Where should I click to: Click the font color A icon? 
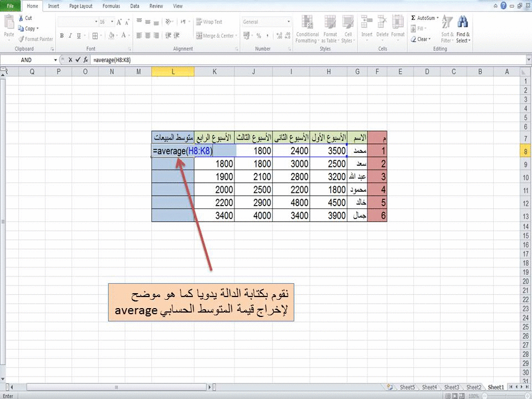(x=124, y=35)
